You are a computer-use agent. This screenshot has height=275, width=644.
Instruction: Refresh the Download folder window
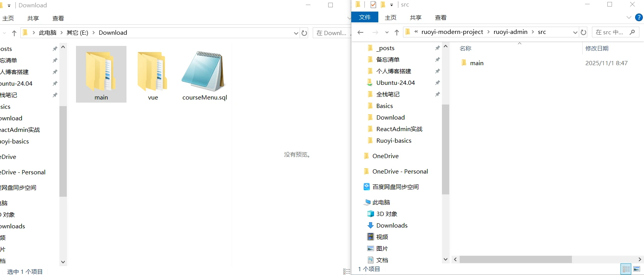pos(304,33)
